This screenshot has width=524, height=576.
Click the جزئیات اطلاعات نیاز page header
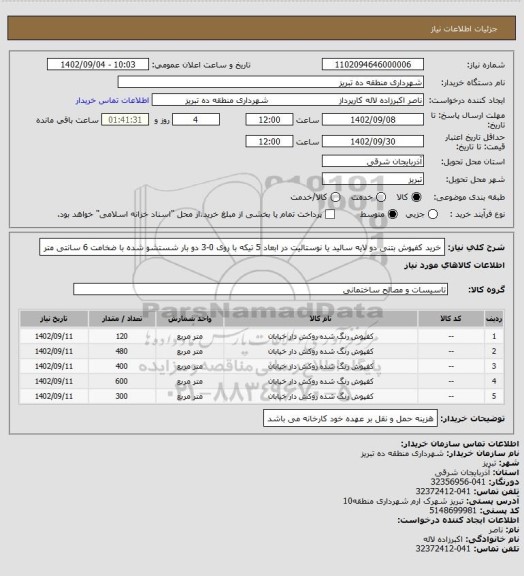click(464, 29)
